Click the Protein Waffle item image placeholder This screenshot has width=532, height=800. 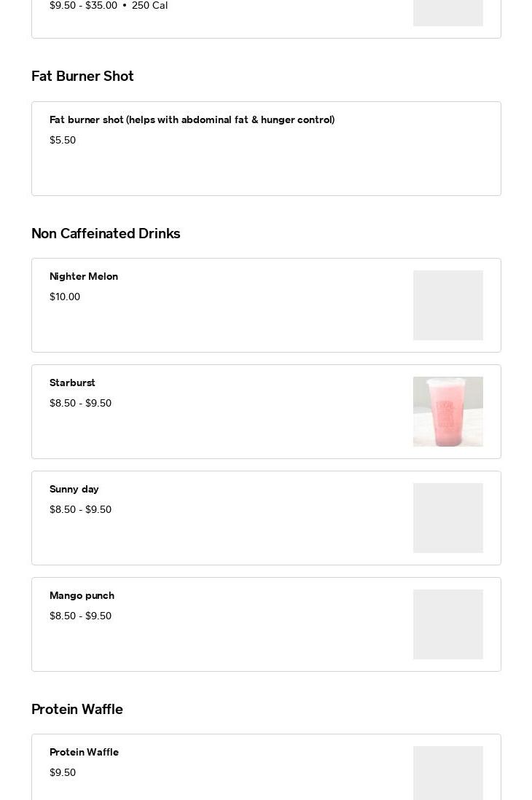(447, 774)
